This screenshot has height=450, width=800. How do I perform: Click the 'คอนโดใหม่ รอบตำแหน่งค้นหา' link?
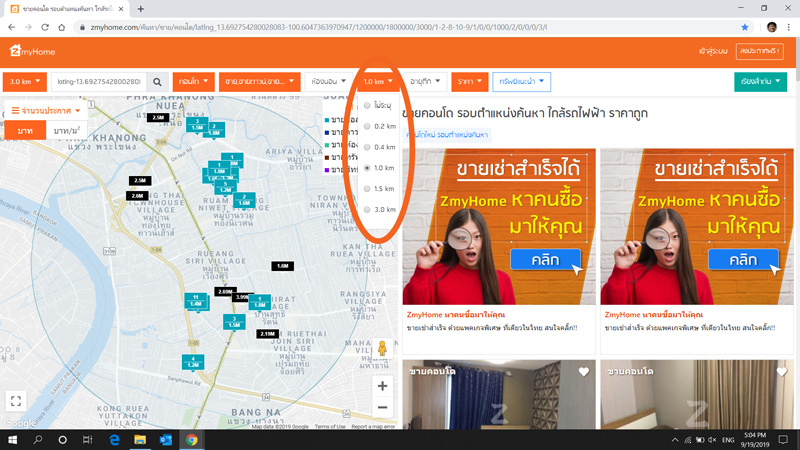(x=447, y=135)
